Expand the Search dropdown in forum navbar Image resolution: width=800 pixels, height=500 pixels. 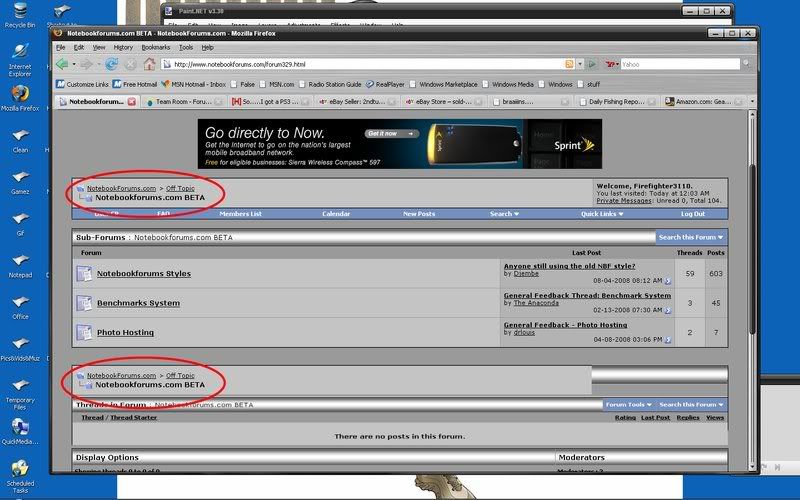pyautogui.click(x=504, y=214)
